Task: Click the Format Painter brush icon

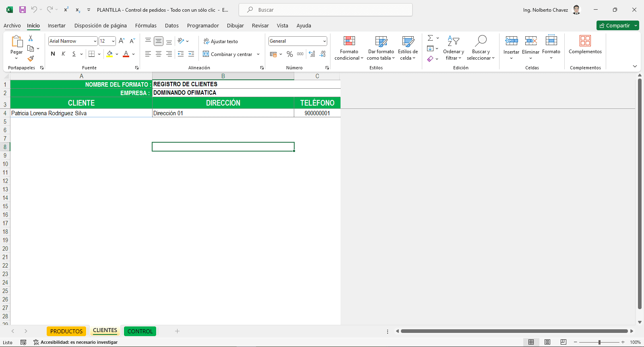Action: point(31,59)
